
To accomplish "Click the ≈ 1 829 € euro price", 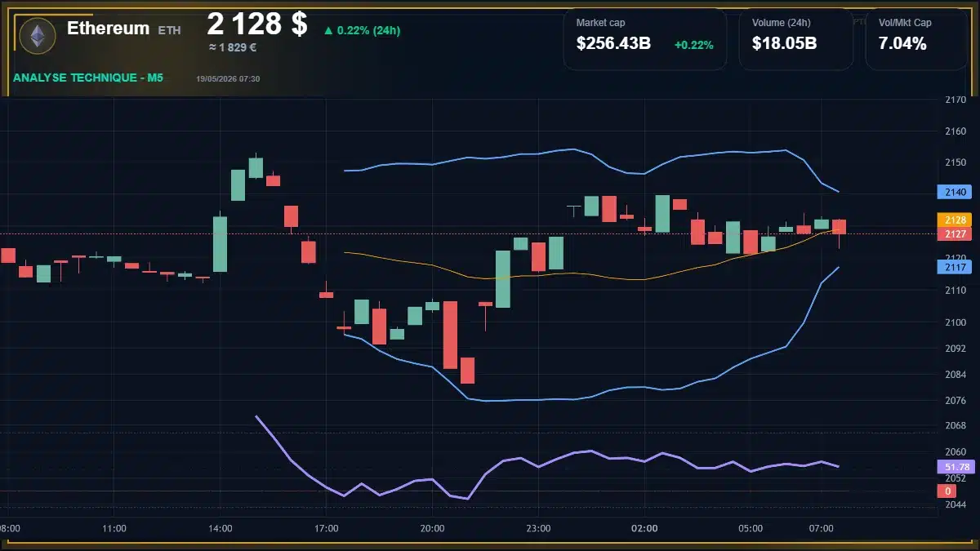I will [233, 47].
